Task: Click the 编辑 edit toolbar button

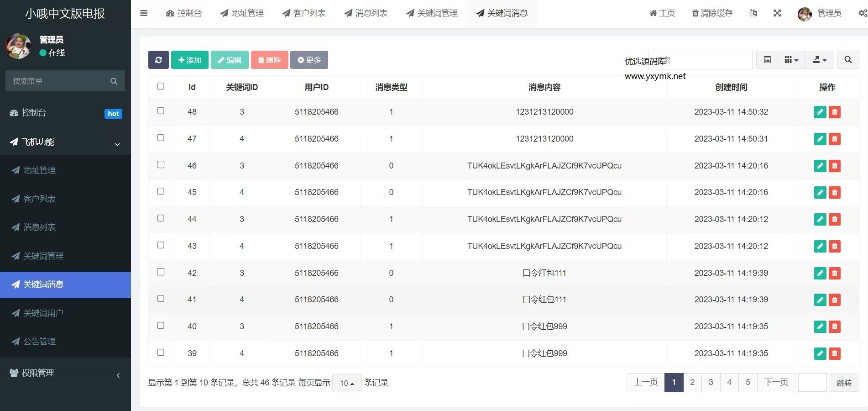Action: [x=230, y=60]
